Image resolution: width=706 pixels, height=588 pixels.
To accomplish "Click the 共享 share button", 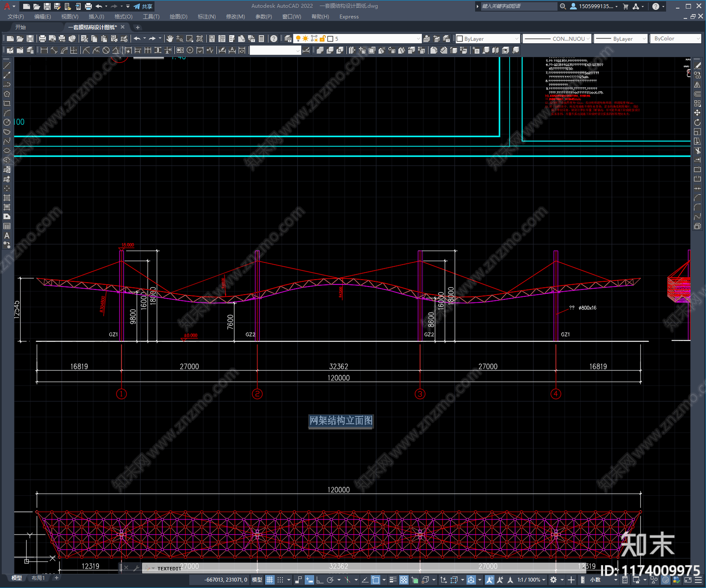I will (143, 6).
